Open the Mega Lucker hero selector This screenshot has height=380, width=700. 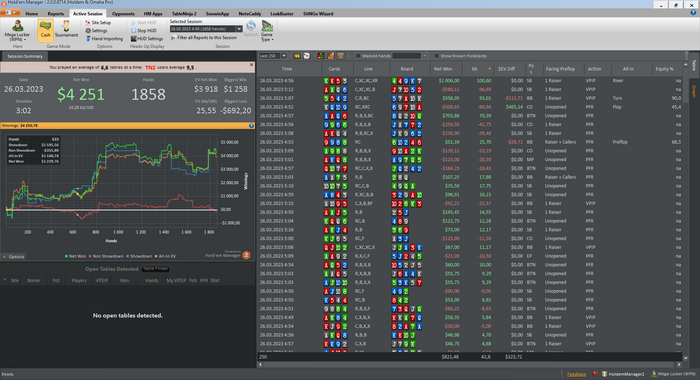17,30
